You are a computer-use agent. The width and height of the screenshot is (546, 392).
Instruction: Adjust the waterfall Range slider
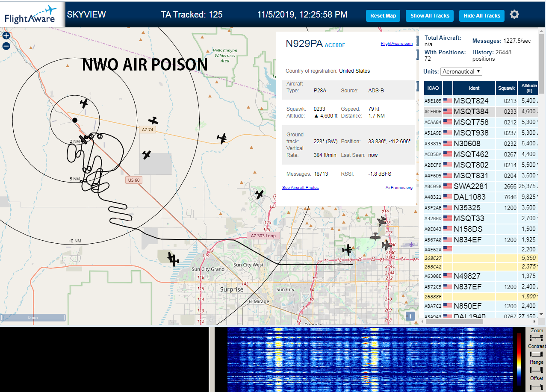click(536, 370)
